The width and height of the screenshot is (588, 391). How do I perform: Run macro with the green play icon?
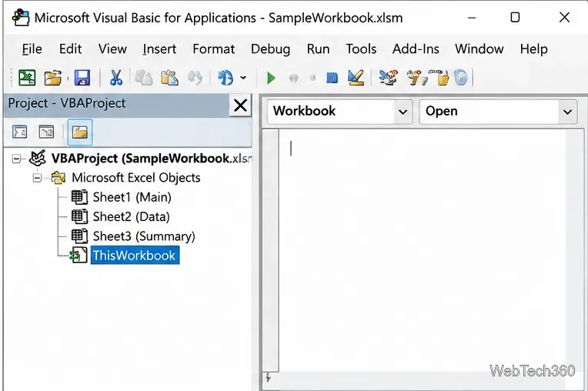[271, 78]
